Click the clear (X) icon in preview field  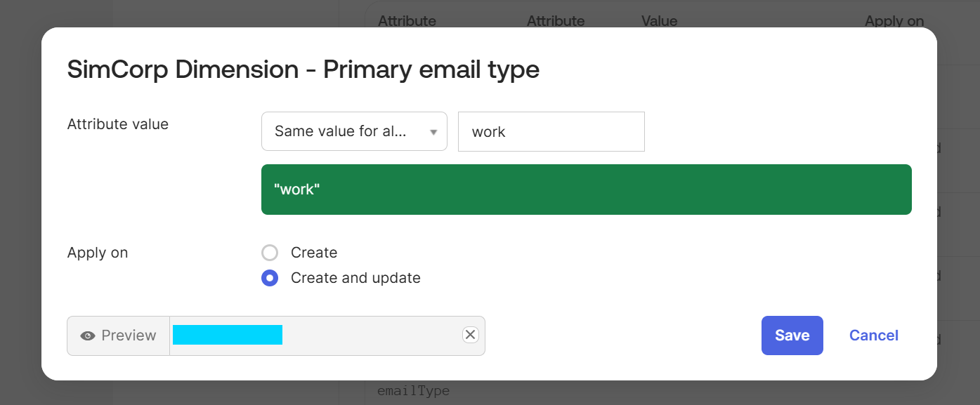(x=470, y=334)
